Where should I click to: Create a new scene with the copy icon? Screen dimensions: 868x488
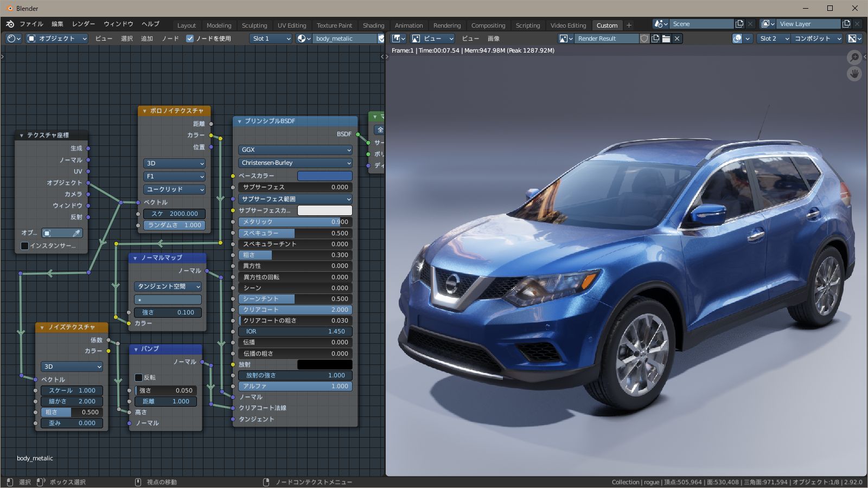tap(739, 24)
